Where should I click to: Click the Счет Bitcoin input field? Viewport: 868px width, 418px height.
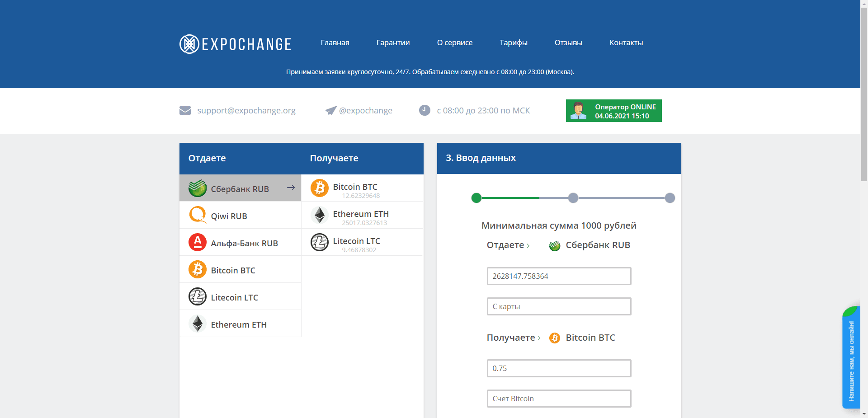point(559,399)
